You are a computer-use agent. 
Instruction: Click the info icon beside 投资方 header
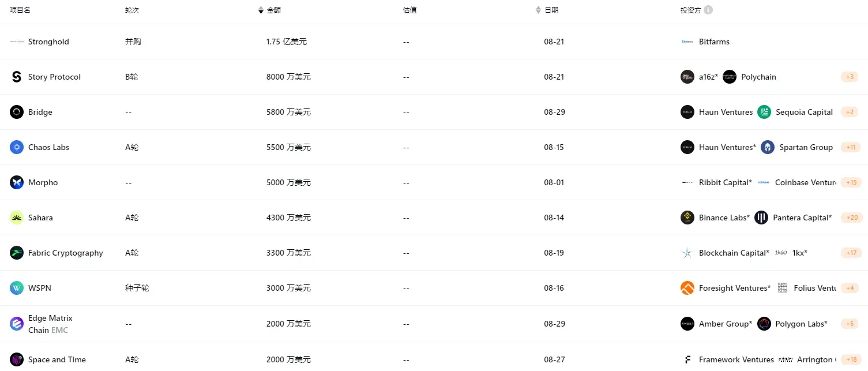coord(708,10)
